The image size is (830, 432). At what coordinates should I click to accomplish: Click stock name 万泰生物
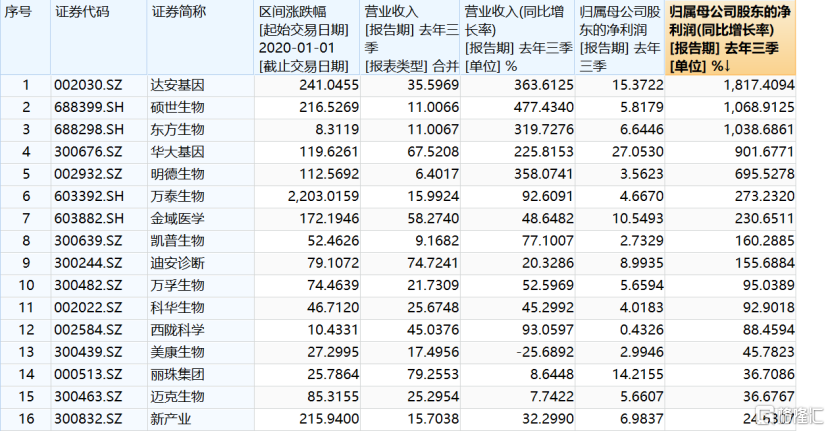click(177, 196)
